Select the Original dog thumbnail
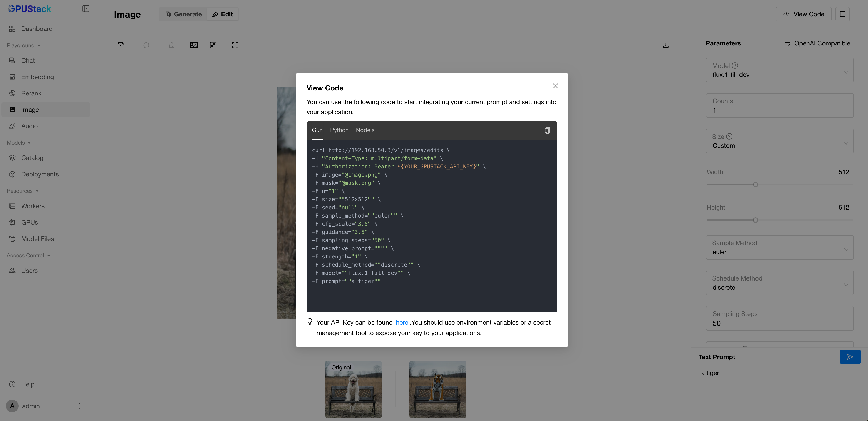Image resolution: width=868 pixels, height=421 pixels. pos(353,389)
